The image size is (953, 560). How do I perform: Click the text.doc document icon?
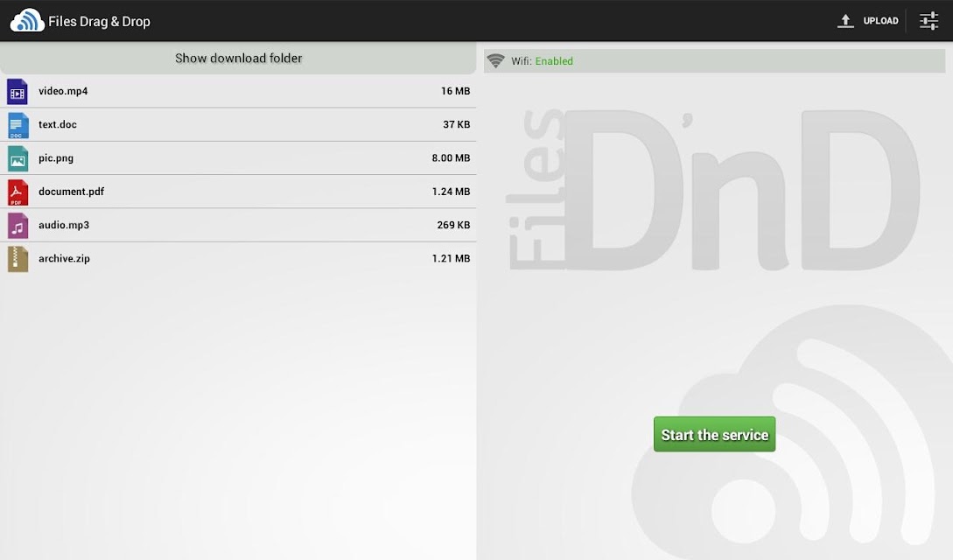point(18,125)
